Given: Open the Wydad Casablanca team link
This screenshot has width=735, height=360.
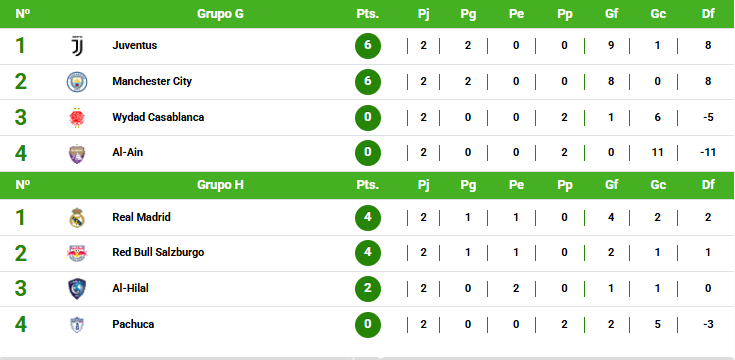Looking at the screenshot, I should point(158,117).
